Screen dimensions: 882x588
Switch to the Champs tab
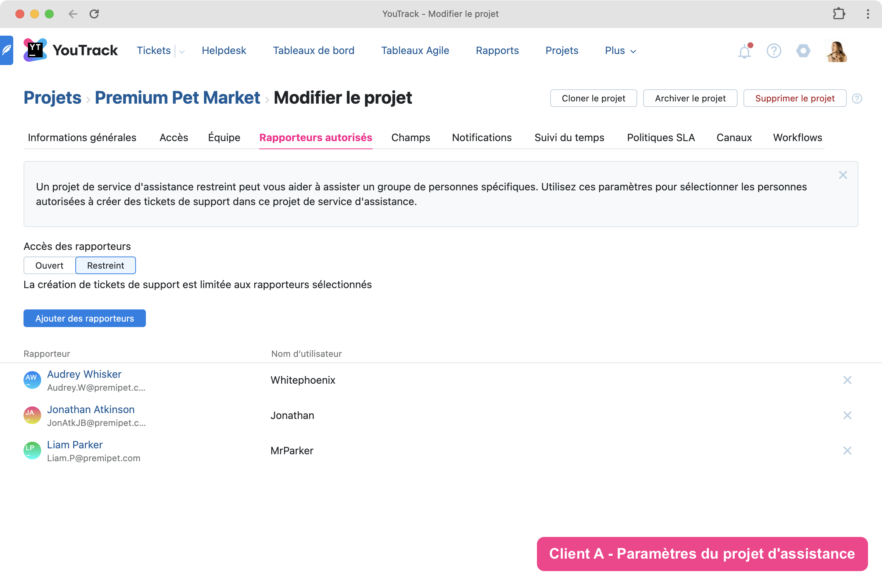tap(410, 137)
